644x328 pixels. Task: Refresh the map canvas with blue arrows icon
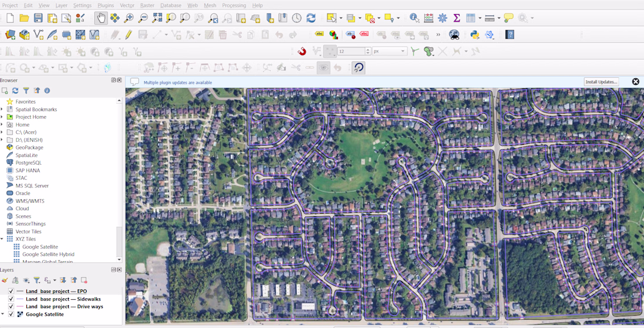311,18
